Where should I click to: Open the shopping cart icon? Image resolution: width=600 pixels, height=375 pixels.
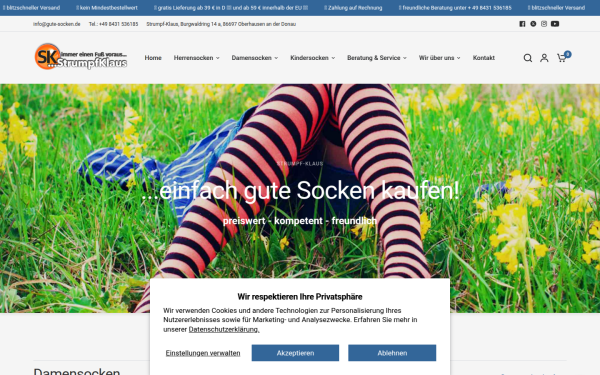561,58
